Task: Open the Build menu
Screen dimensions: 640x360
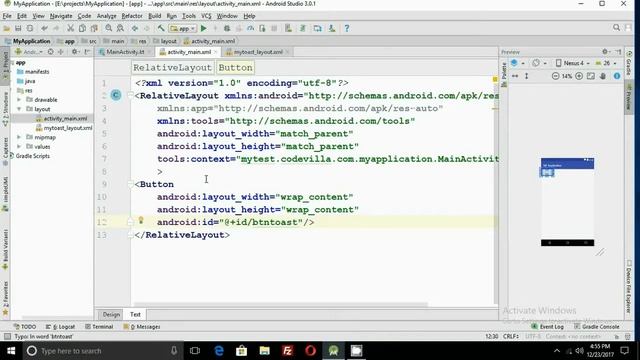Action: 154,16
